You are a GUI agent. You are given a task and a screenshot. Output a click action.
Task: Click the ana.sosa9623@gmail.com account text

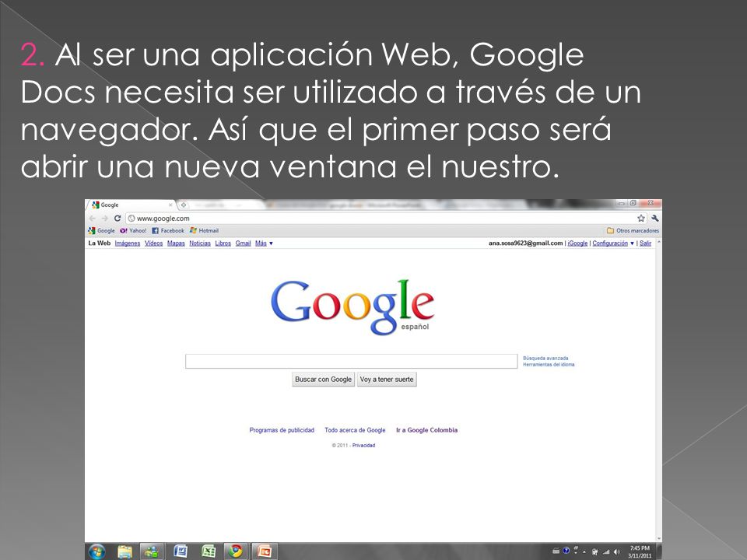pos(525,243)
